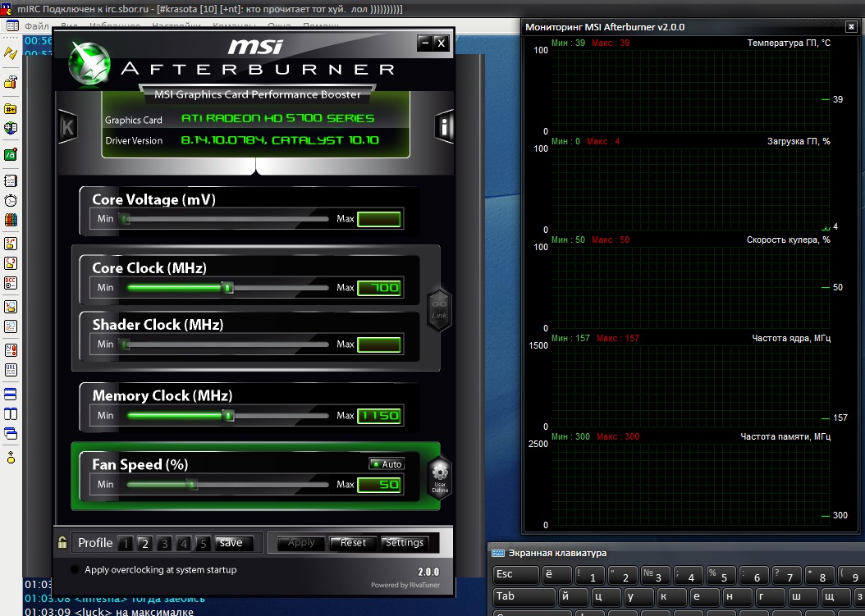
Task: Click Esc key on on-screen keyboard
Action: (515, 575)
